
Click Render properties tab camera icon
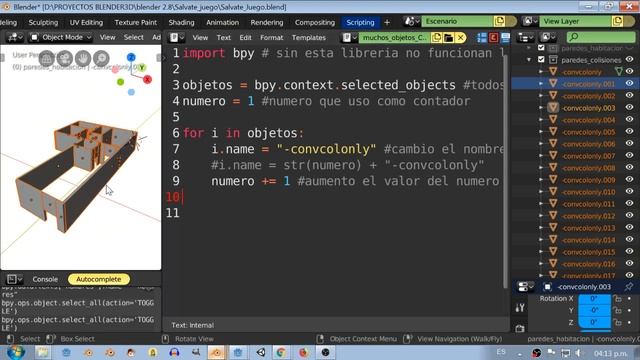520,328
